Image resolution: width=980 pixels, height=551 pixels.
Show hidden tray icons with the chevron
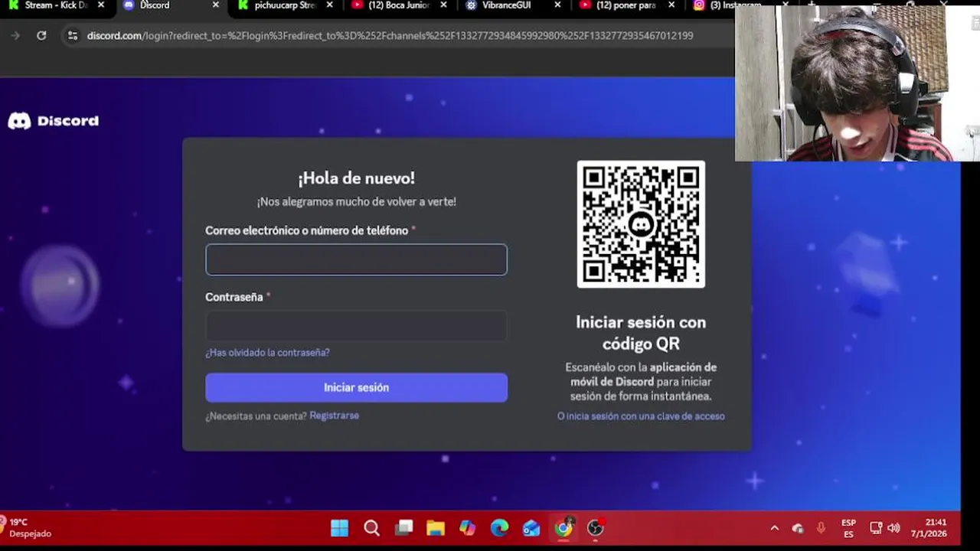pos(774,528)
